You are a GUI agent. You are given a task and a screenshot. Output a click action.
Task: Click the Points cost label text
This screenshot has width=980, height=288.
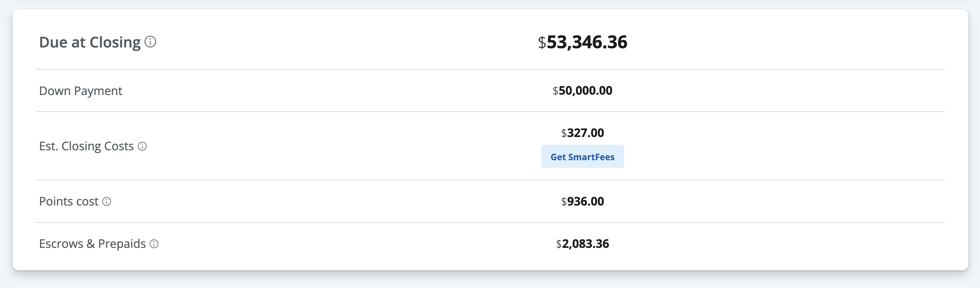tap(68, 201)
